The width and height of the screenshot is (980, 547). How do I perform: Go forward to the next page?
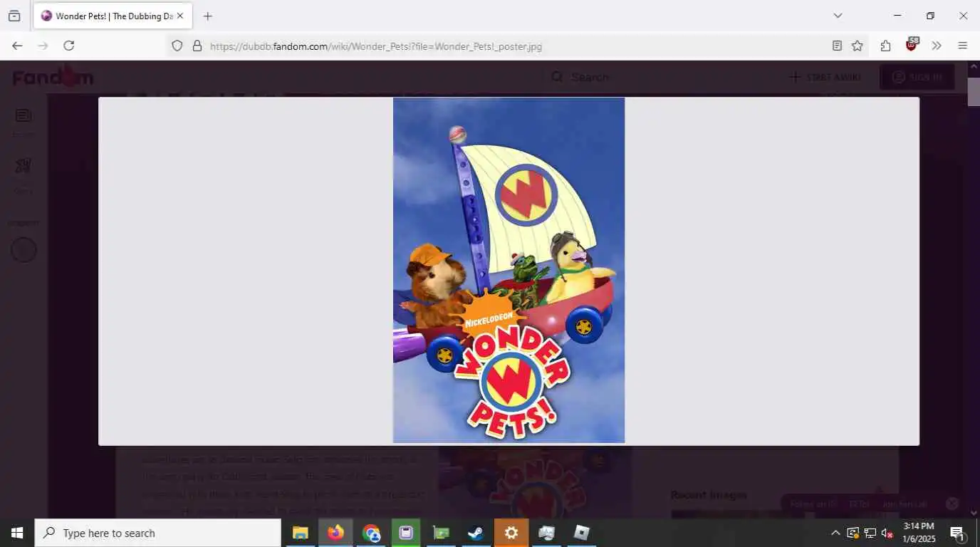(43, 46)
